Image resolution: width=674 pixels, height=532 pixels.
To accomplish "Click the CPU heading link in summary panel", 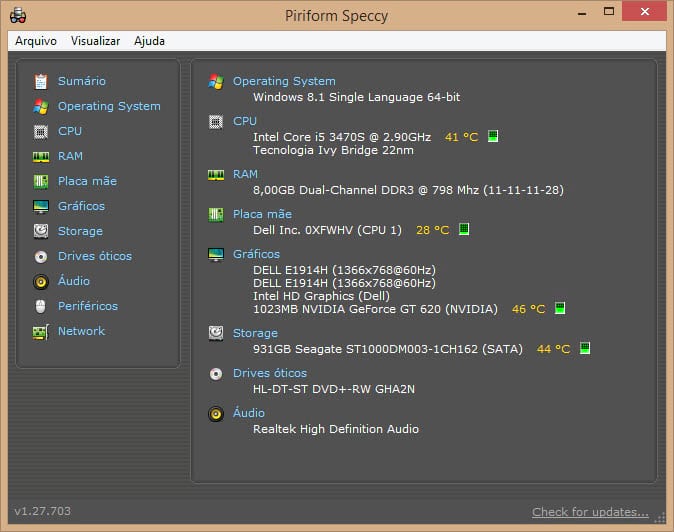I will [245, 122].
